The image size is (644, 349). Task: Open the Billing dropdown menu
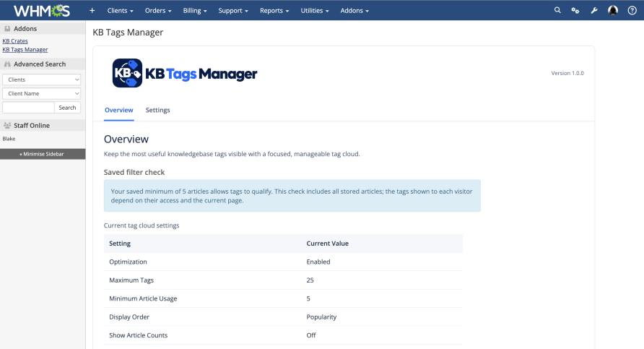pyautogui.click(x=195, y=11)
